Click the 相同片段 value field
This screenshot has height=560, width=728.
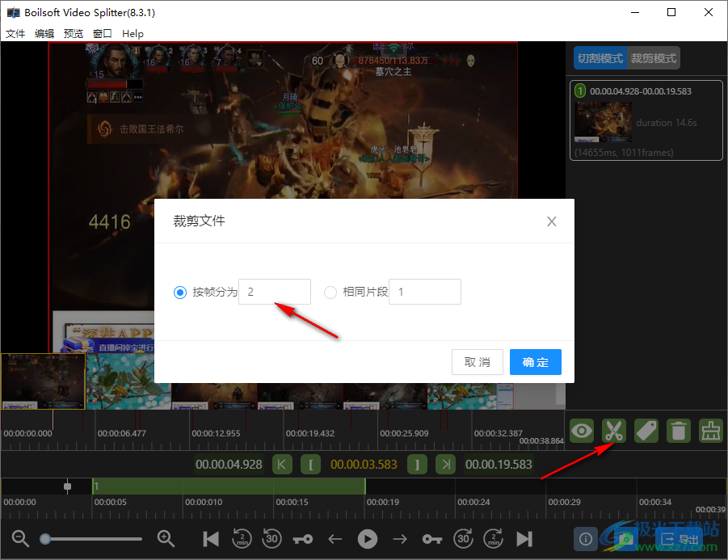pyautogui.click(x=425, y=292)
